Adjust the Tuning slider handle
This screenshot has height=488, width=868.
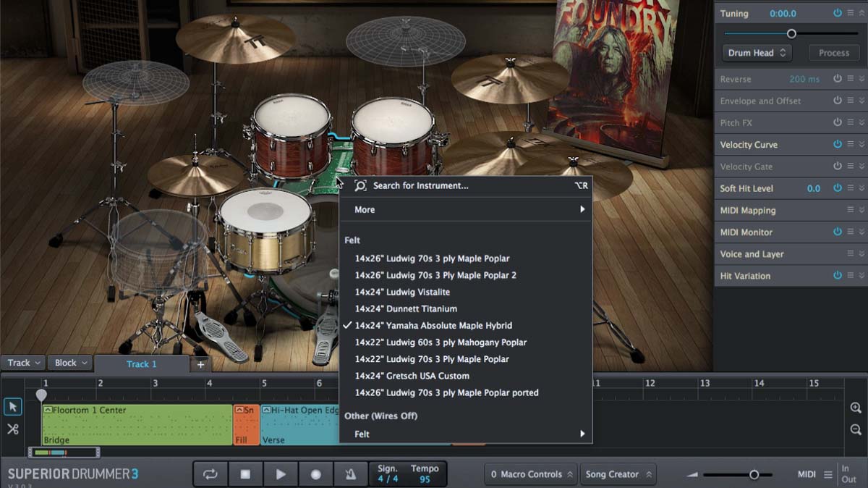coord(791,33)
